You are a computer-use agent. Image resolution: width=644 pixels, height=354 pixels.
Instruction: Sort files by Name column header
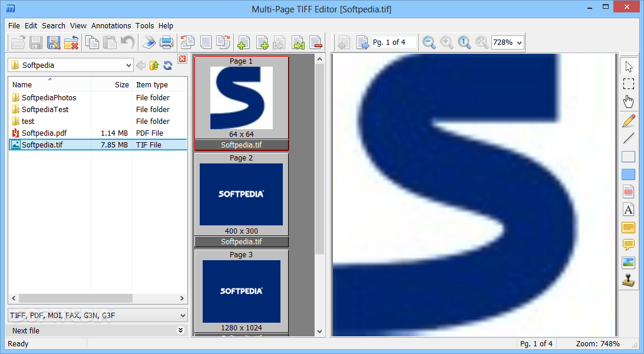pyautogui.click(x=49, y=85)
